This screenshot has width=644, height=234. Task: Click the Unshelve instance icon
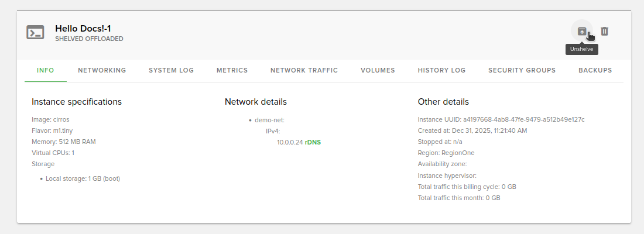tap(581, 32)
